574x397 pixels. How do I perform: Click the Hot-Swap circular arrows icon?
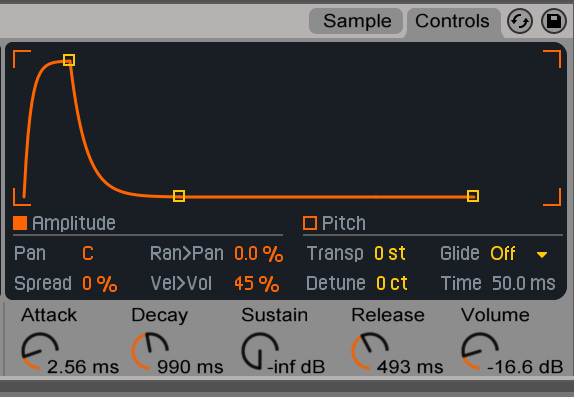tap(519, 21)
